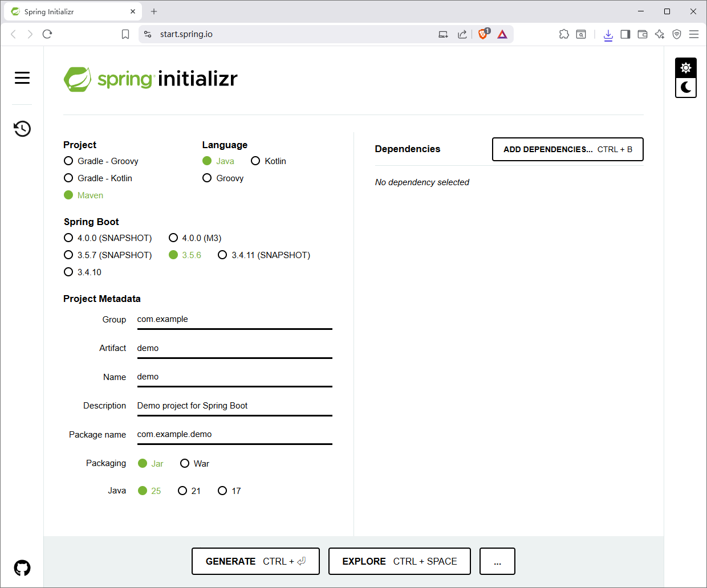Open the project history icon
The image size is (707, 588).
tap(22, 129)
